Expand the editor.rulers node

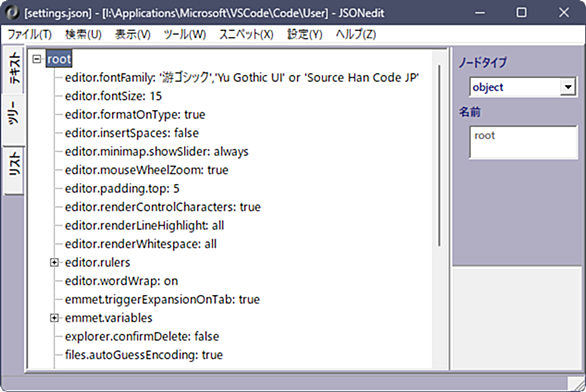coord(54,263)
